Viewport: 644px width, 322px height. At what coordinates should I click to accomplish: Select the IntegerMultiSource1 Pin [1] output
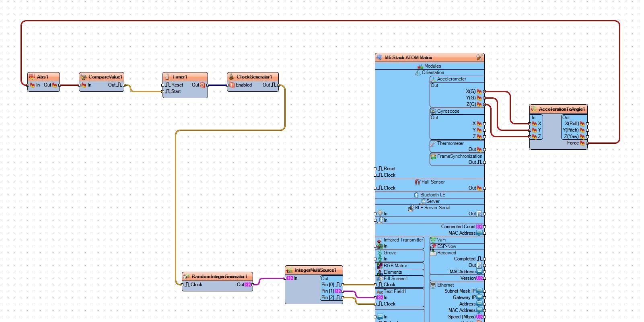tap(343, 291)
